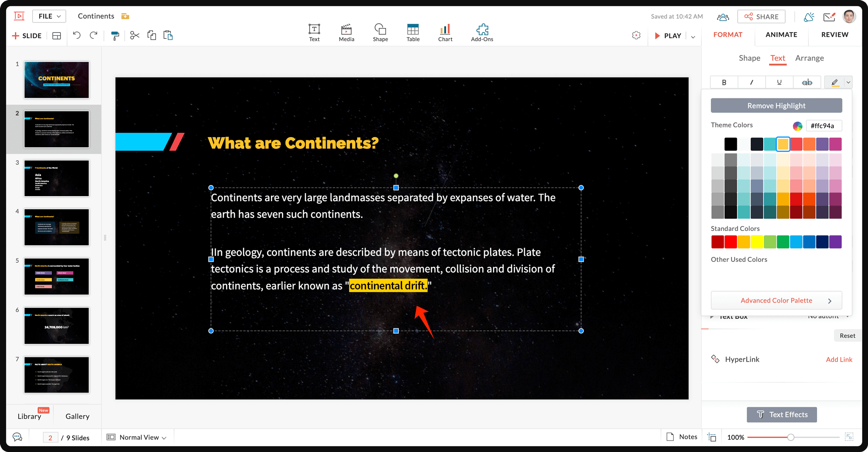Insert a Shape
Screen dimensions: 868x452
[380, 33]
